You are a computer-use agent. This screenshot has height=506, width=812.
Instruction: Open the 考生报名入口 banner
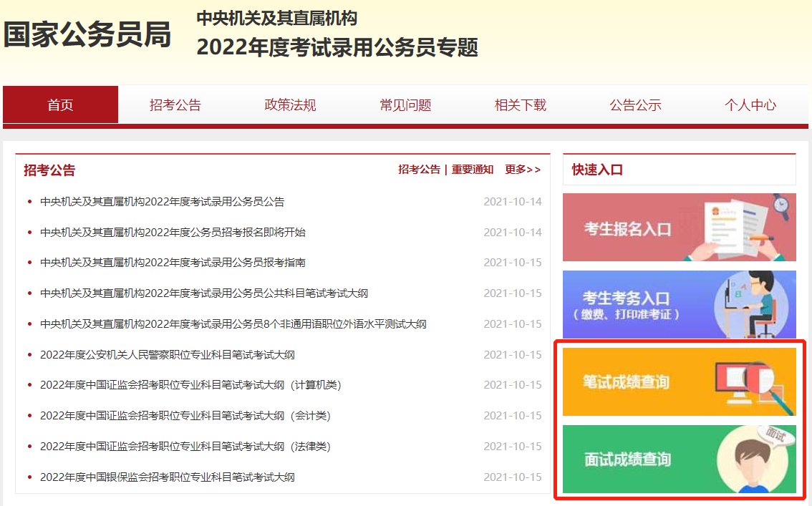pyautogui.click(x=679, y=228)
